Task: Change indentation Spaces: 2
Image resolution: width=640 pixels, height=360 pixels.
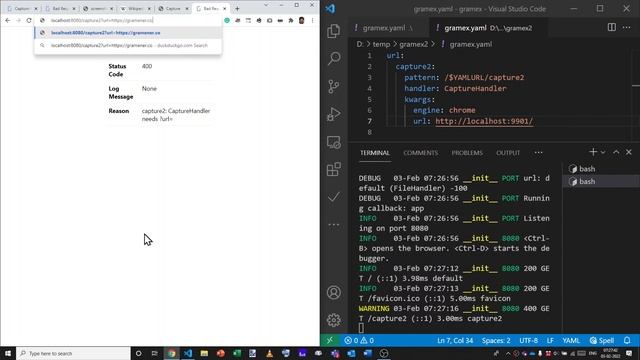Action: (x=496, y=340)
